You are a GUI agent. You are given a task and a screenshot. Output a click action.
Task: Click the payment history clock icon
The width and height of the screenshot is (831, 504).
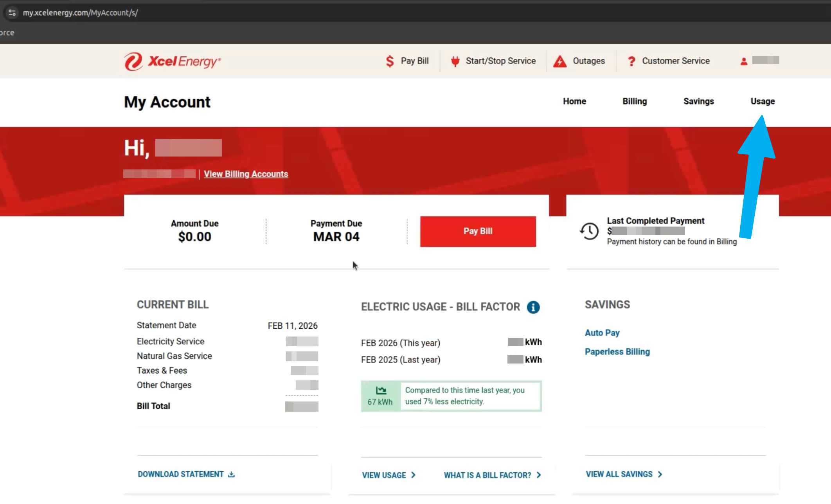[589, 231]
